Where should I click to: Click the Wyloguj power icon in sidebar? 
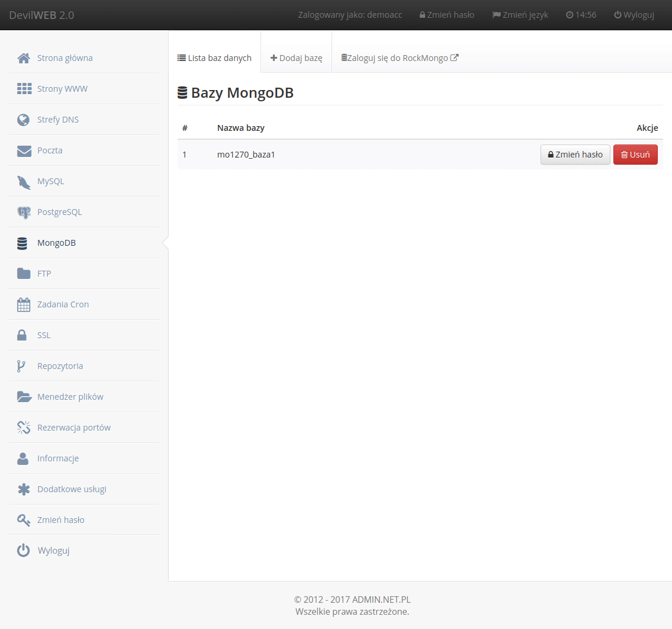coord(23,550)
